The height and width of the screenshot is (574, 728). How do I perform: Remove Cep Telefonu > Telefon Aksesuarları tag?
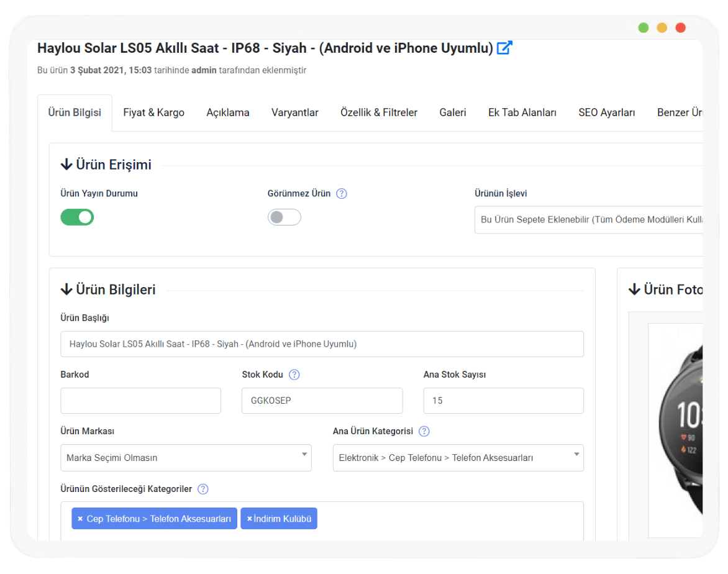[x=80, y=519]
